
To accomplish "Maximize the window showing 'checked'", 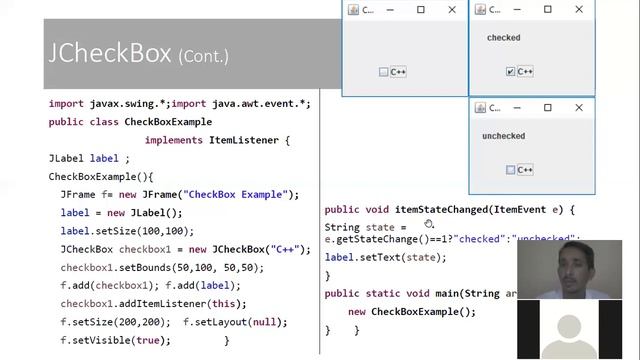I will 548,9.
